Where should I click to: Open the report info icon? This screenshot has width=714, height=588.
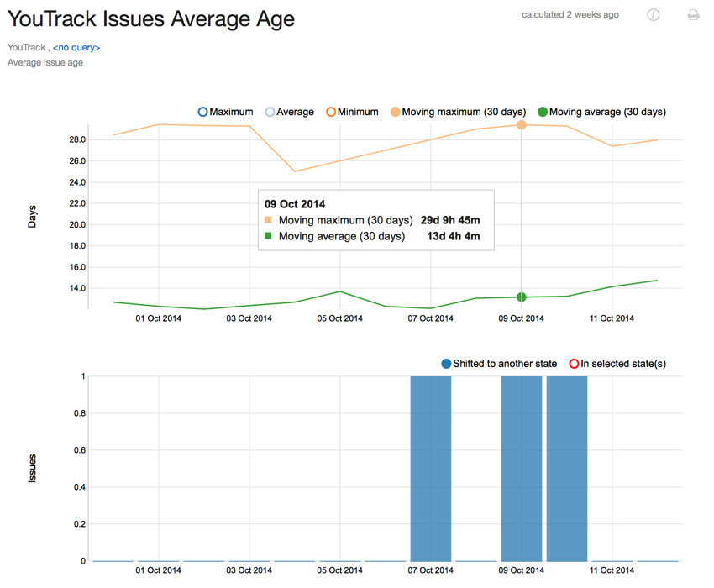click(x=654, y=15)
